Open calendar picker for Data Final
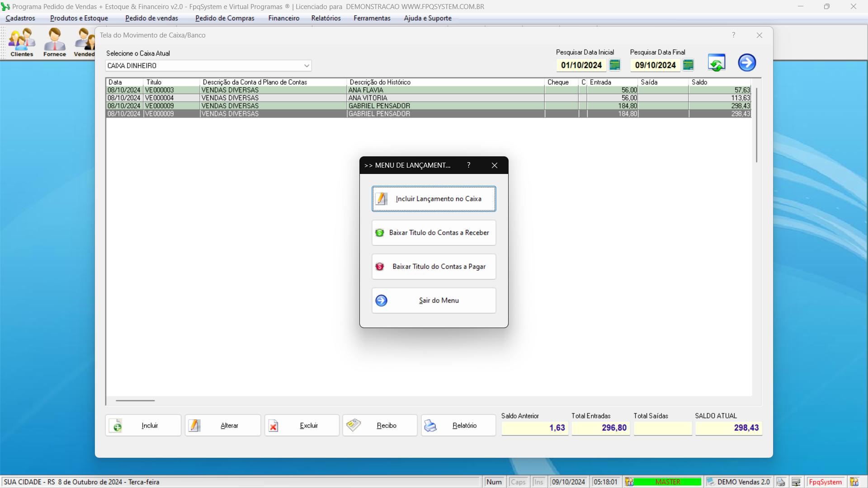 tap(688, 65)
